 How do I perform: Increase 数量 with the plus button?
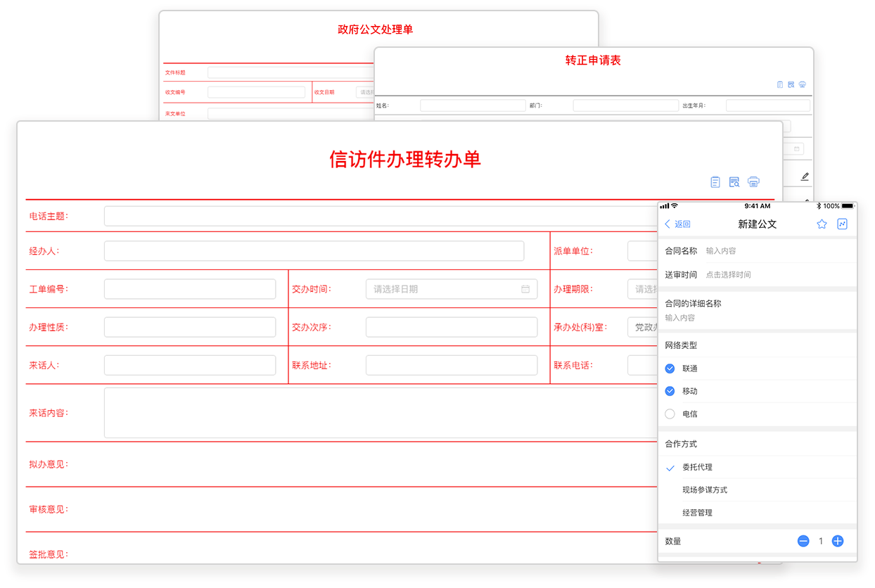point(838,541)
